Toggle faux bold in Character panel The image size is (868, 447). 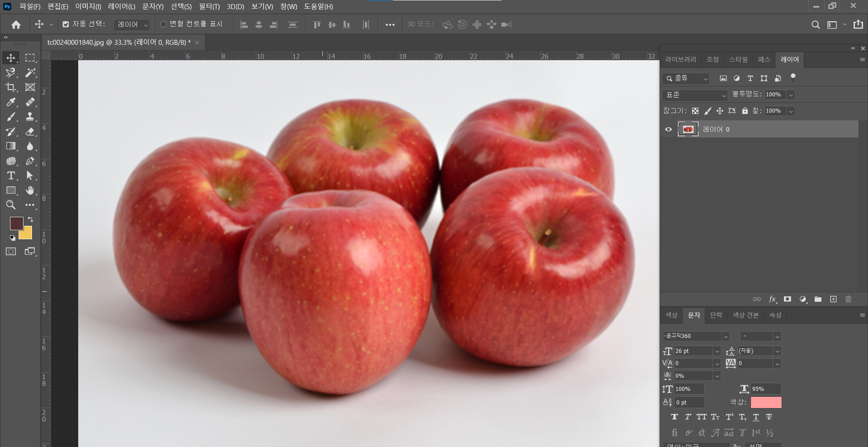[675, 417]
